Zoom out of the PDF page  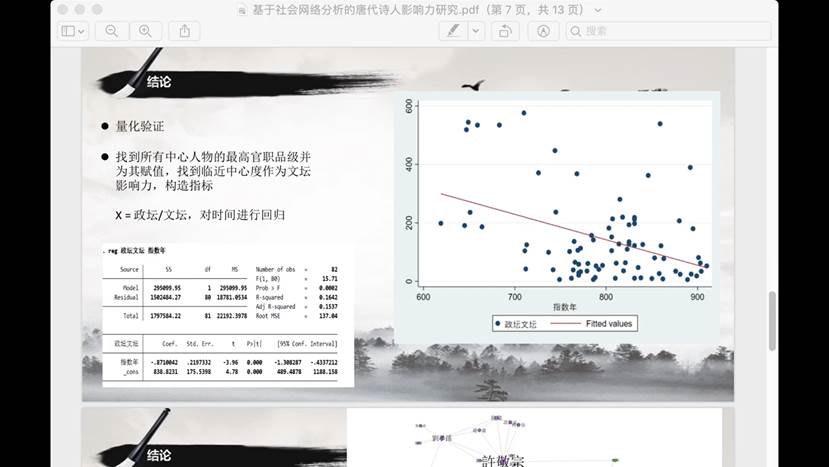tap(111, 31)
